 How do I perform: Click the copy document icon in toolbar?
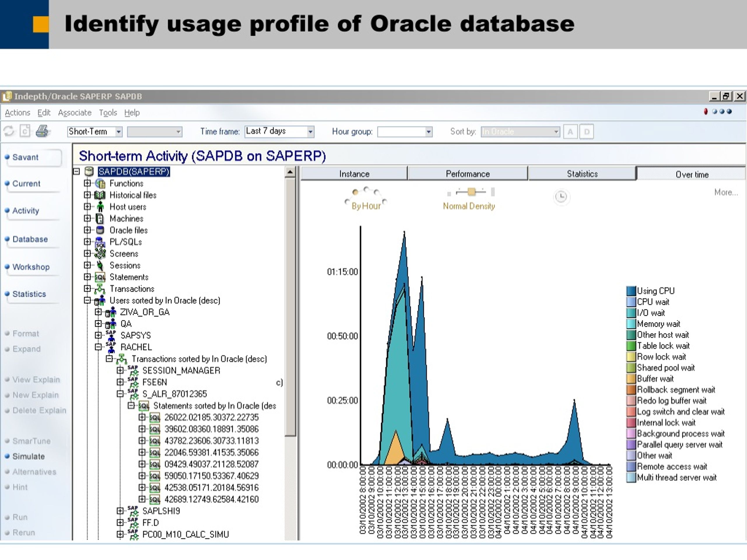pos(25,131)
